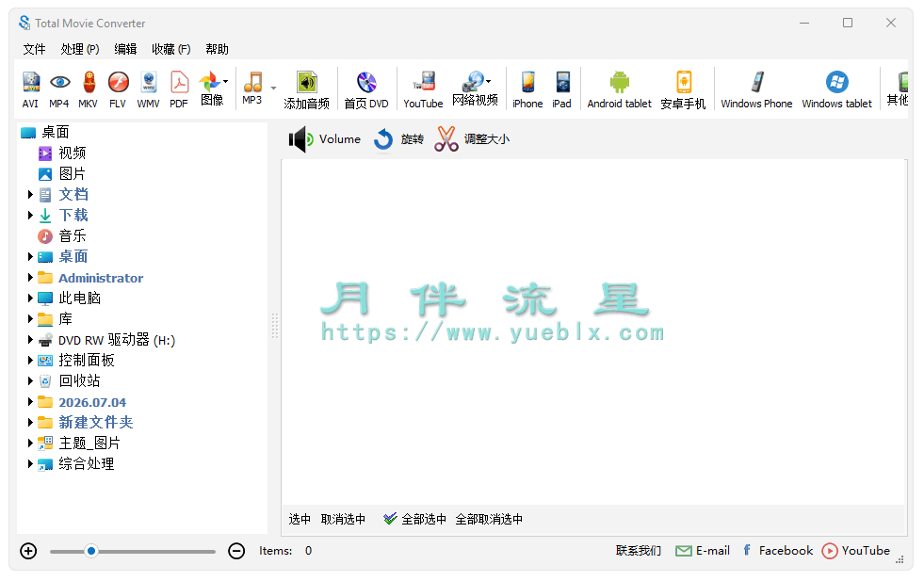
Task: Select the AVI conversion format icon
Action: 31,89
